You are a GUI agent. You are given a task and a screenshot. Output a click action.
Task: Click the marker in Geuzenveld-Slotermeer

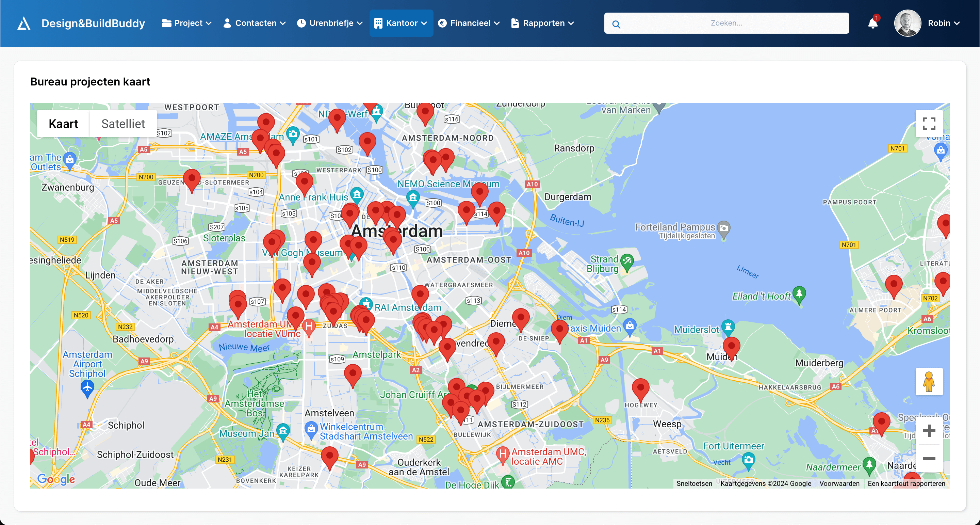click(192, 180)
